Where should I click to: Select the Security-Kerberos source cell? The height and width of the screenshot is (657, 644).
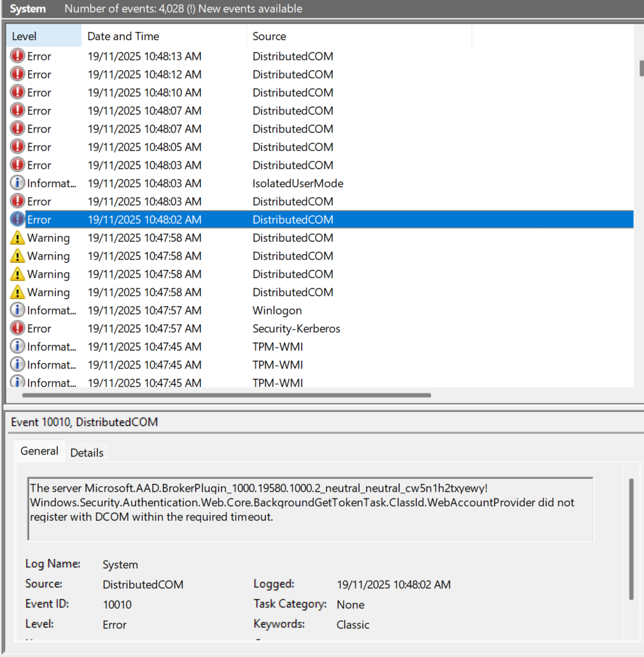(x=296, y=328)
